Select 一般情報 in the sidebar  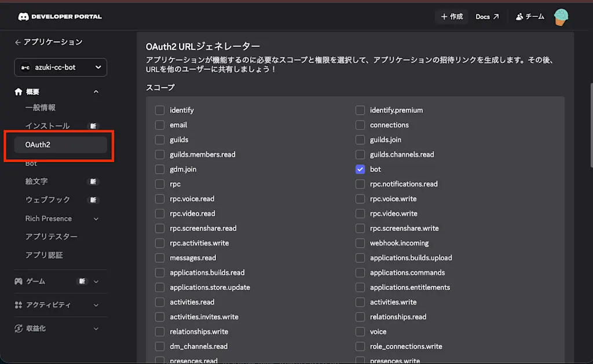tap(41, 108)
